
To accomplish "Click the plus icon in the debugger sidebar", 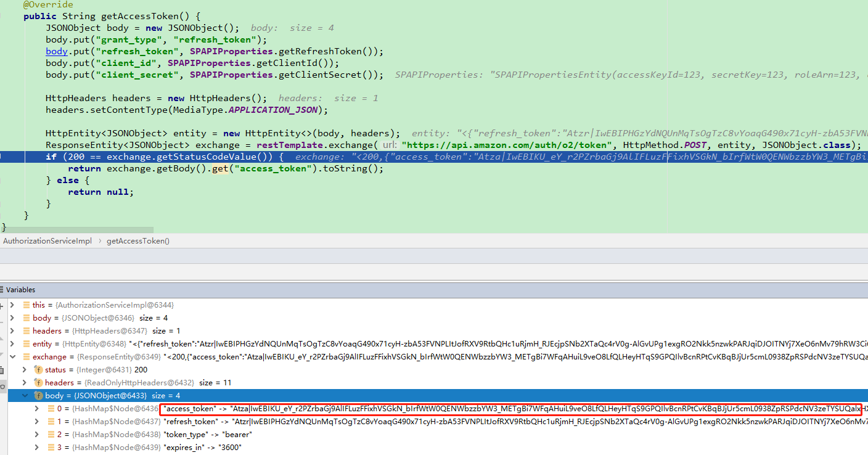I will coord(4,306).
